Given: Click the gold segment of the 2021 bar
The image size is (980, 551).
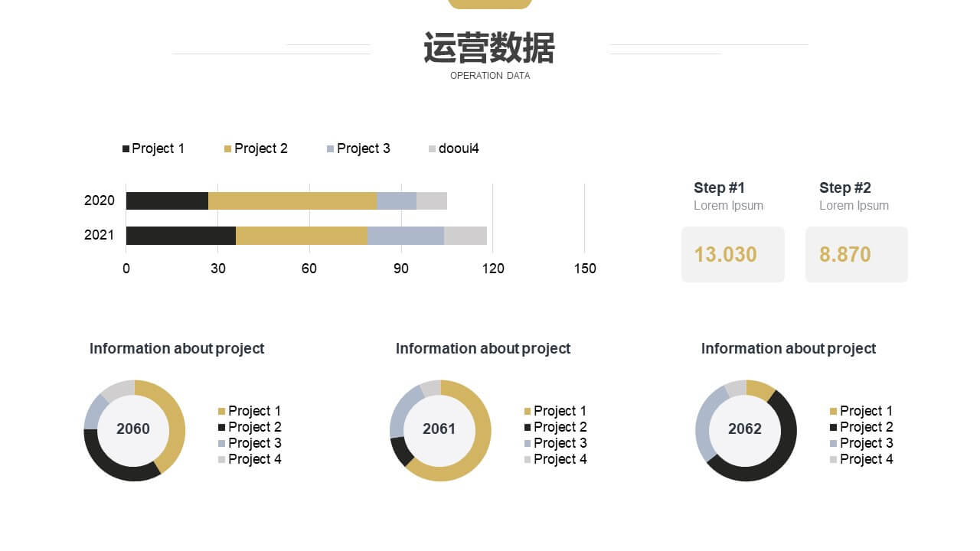Looking at the screenshot, I should click(x=302, y=236).
